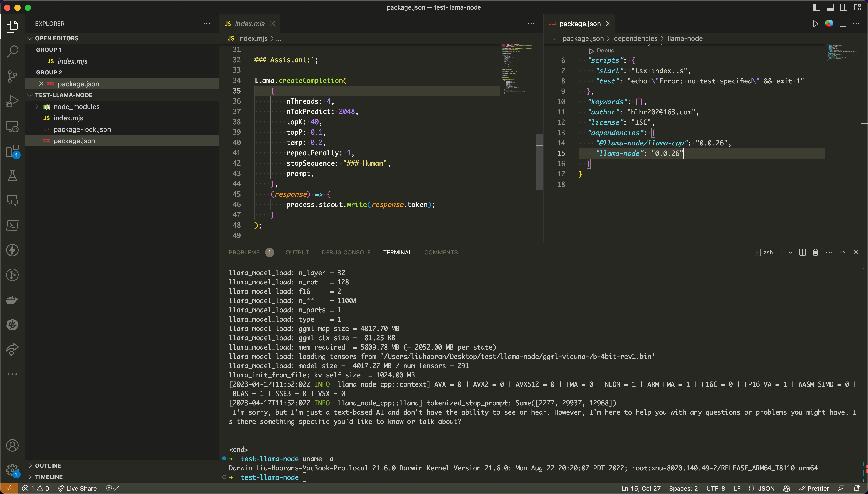The image size is (868, 494).
Task: Open the Run and Debug view
Action: (x=12, y=101)
